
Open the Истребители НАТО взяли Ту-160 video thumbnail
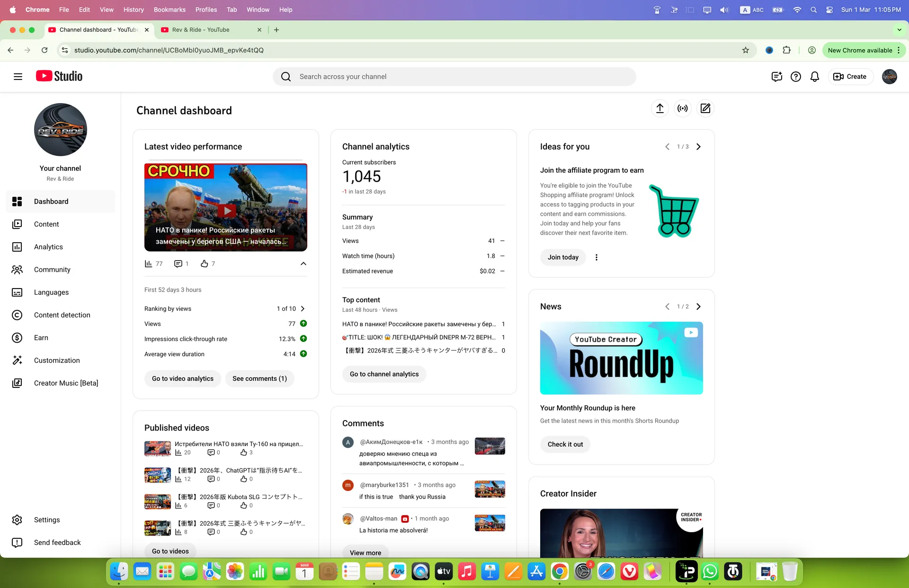coord(158,448)
